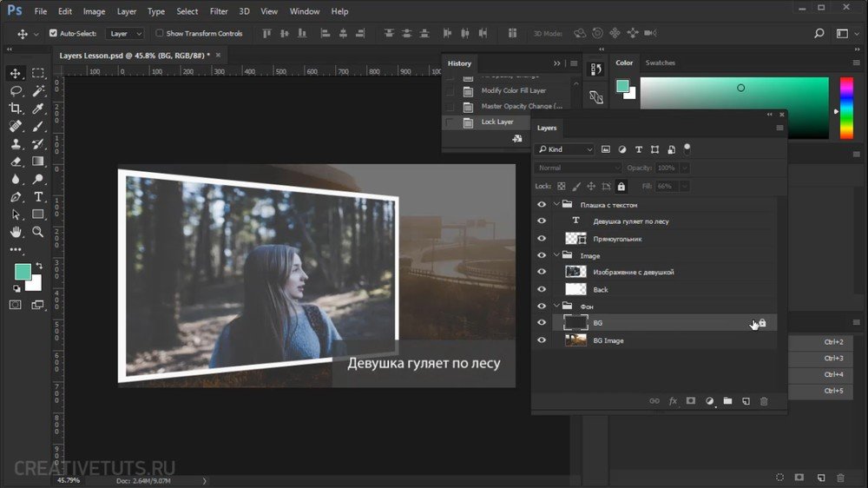
Task: Select the Lasso tool
Action: (x=16, y=91)
